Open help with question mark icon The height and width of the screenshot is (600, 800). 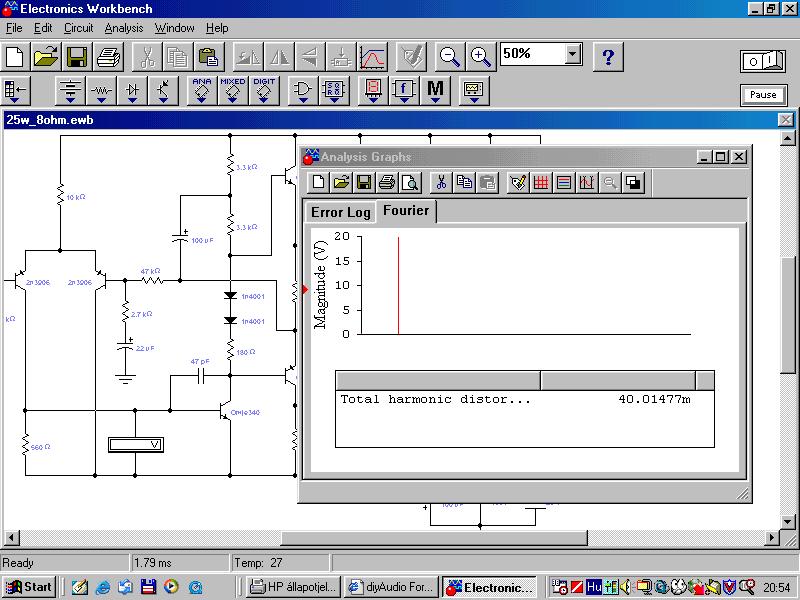click(608, 57)
